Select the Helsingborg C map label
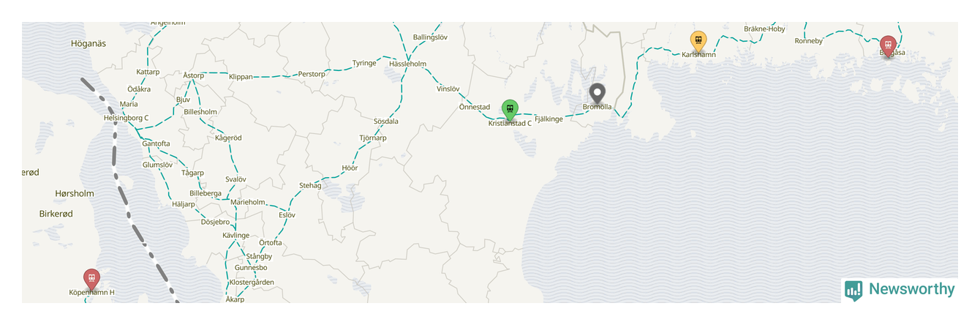 coord(126,118)
